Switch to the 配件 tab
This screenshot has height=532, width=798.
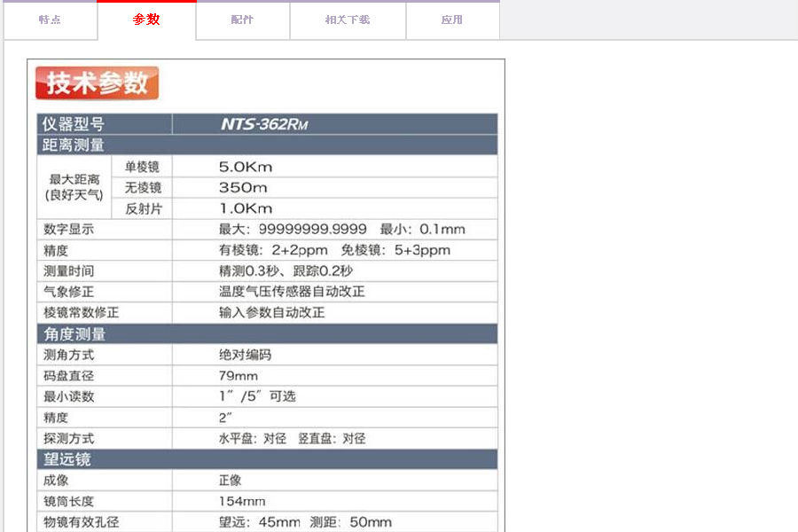[242, 20]
